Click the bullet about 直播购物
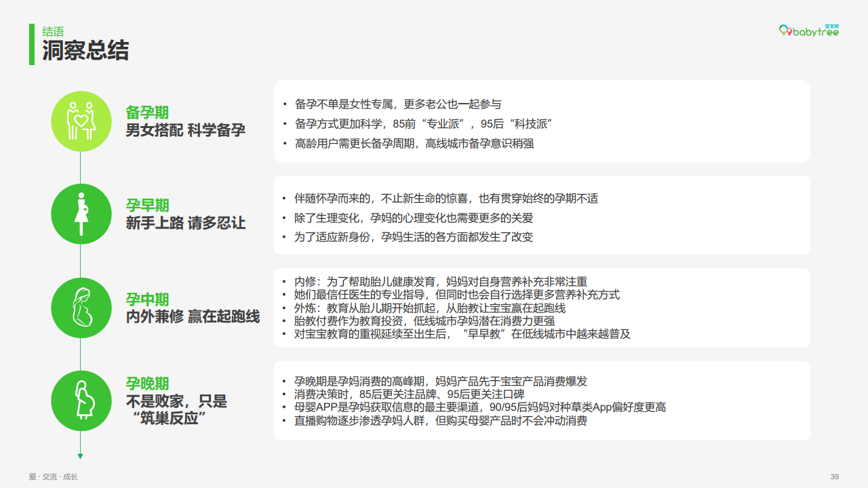Screen dimensions: 868x488 coord(440,420)
